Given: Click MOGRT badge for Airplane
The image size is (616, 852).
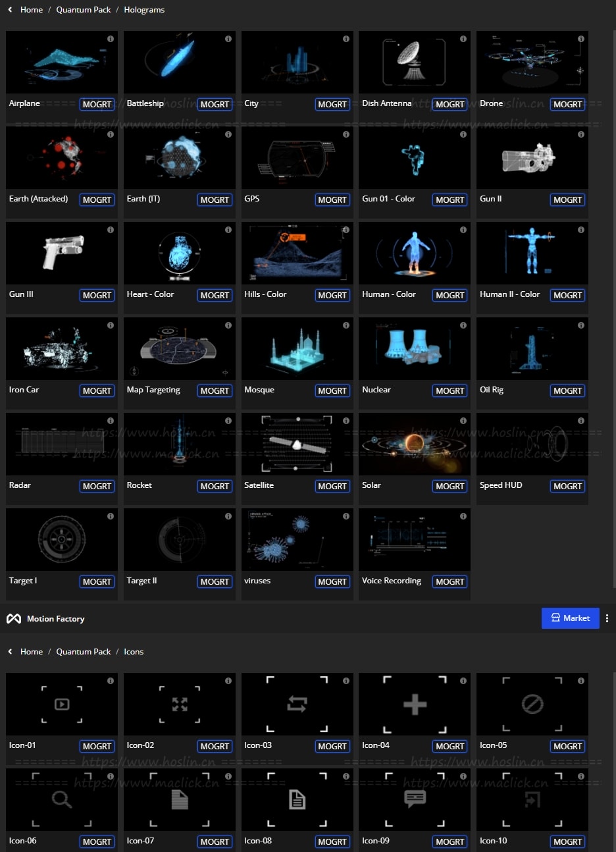Looking at the screenshot, I should coord(97,104).
